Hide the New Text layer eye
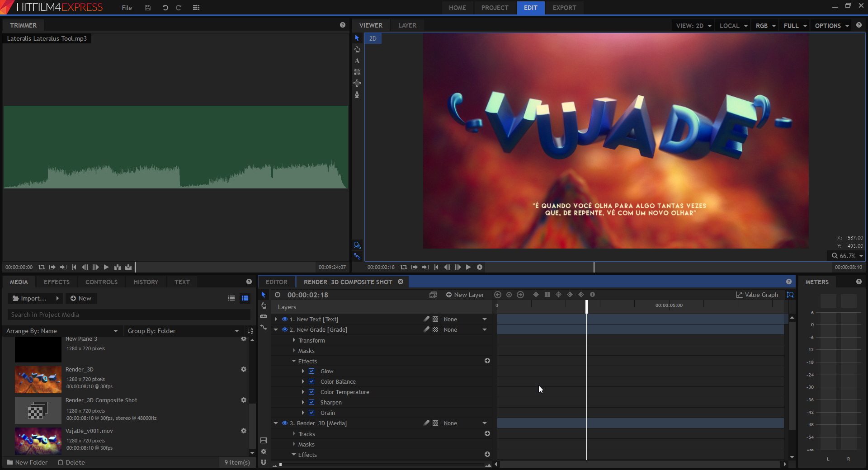868x470 pixels. pos(285,319)
